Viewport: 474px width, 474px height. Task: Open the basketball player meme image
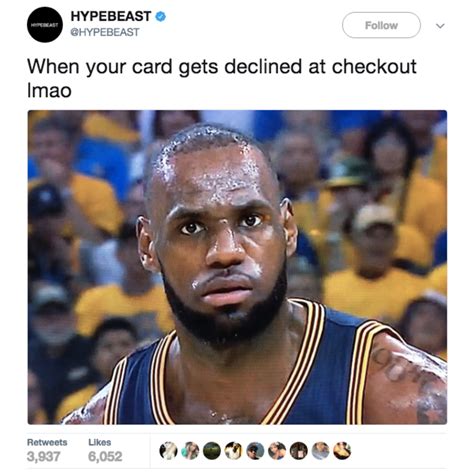[x=237, y=267]
